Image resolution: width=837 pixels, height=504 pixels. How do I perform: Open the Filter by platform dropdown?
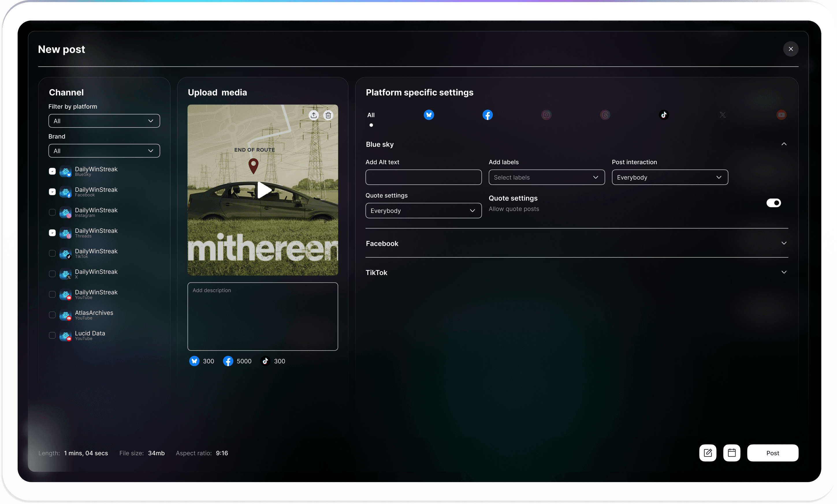click(104, 121)
